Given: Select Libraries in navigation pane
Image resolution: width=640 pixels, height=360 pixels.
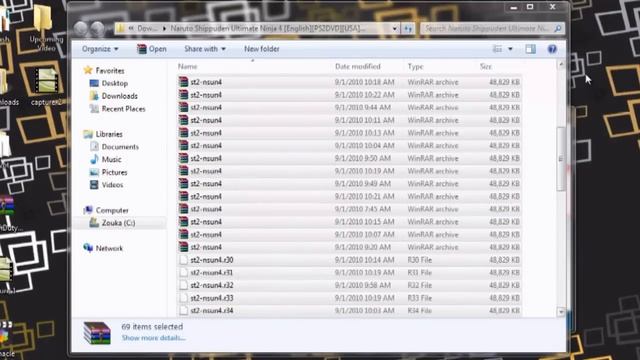Looking at the screenshot, I should click(x=109, y=134).
